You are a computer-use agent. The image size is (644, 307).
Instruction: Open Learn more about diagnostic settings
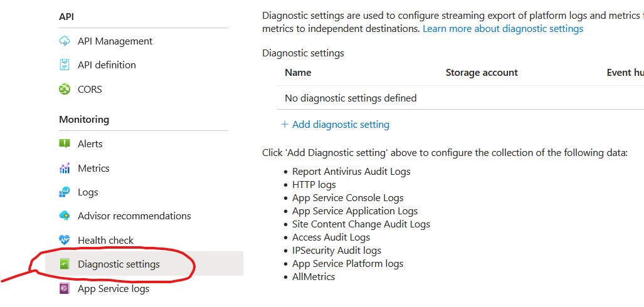pyautogui.click(x=503, y=29)
